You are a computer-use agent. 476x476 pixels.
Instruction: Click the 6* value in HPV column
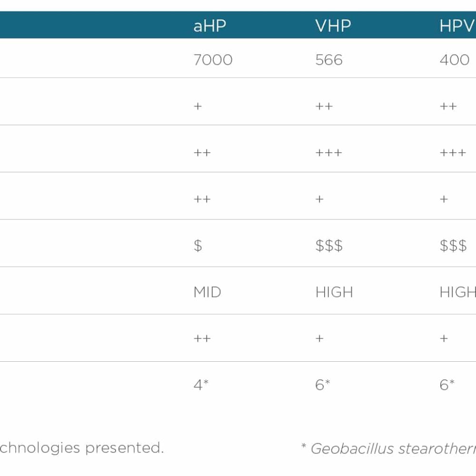point(447,385)
